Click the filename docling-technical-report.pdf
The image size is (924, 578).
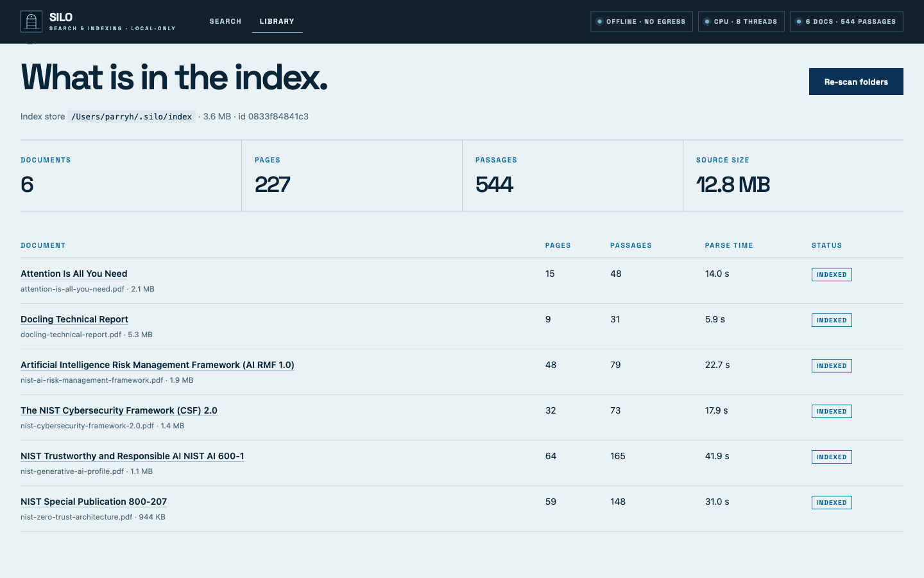pos(71,335)
